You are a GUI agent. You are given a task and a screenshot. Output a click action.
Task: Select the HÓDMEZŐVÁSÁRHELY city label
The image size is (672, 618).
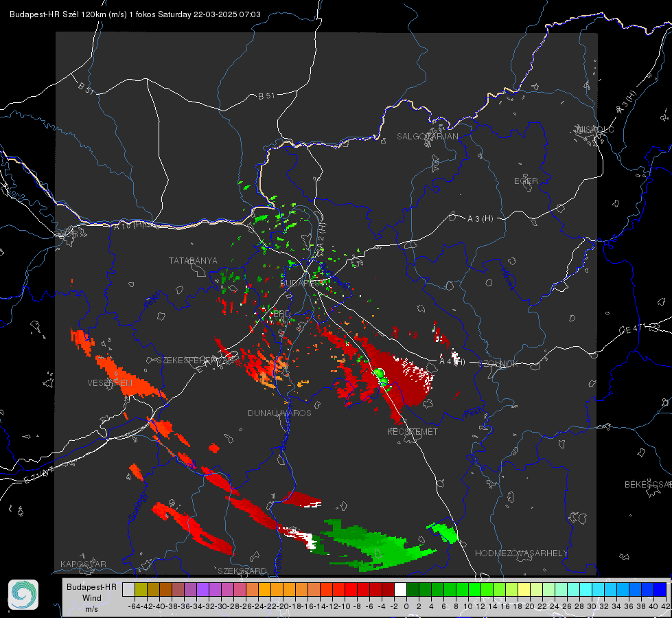pos(522,553)
